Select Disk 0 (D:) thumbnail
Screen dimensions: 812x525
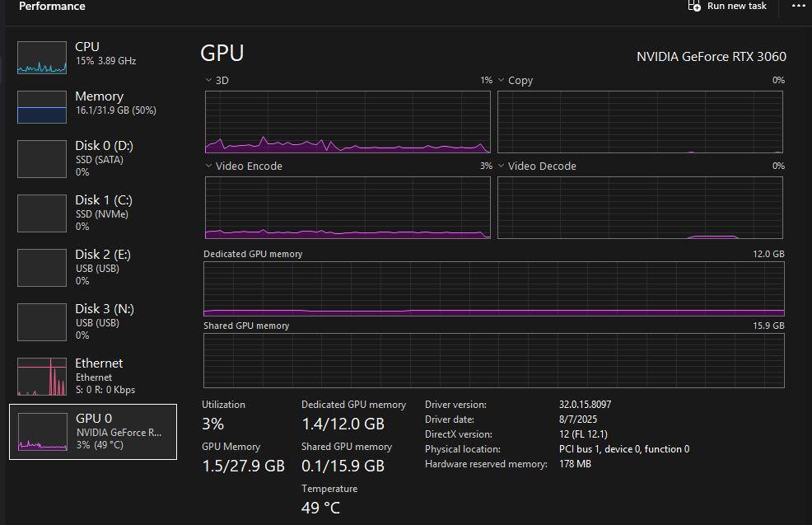coord(42,158)
